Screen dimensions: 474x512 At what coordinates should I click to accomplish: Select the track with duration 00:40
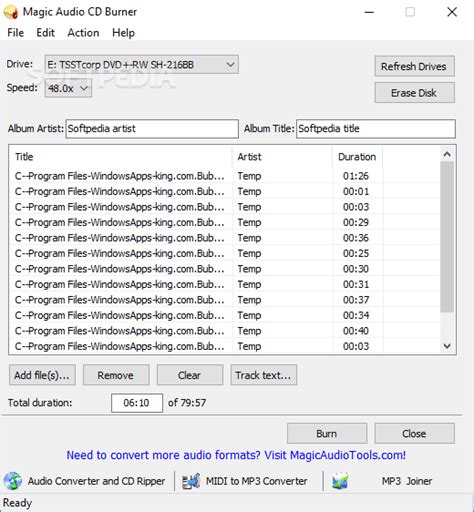[x=224, y=331]
